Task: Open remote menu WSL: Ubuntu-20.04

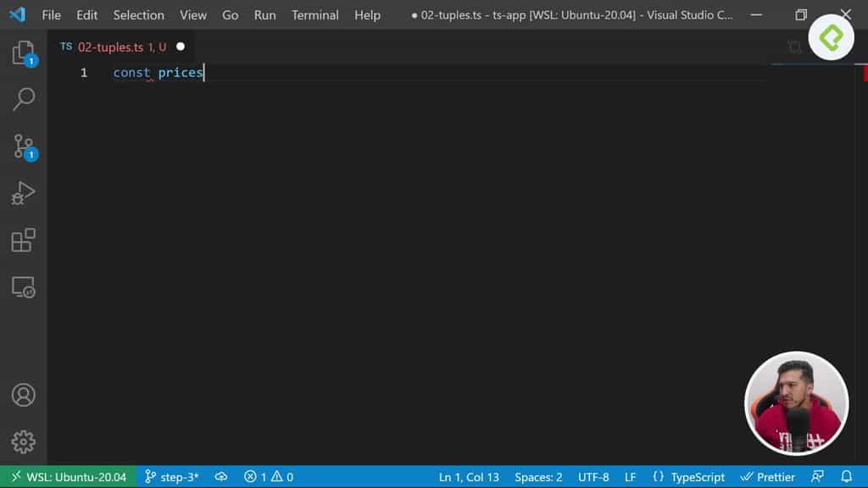Action: 68,476
